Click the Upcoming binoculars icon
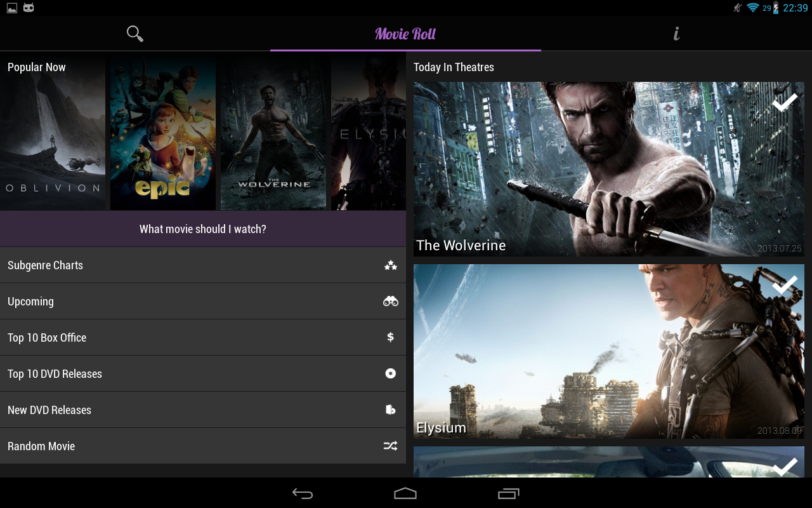This screenshot has width=812, height=508. click(391, 302)
